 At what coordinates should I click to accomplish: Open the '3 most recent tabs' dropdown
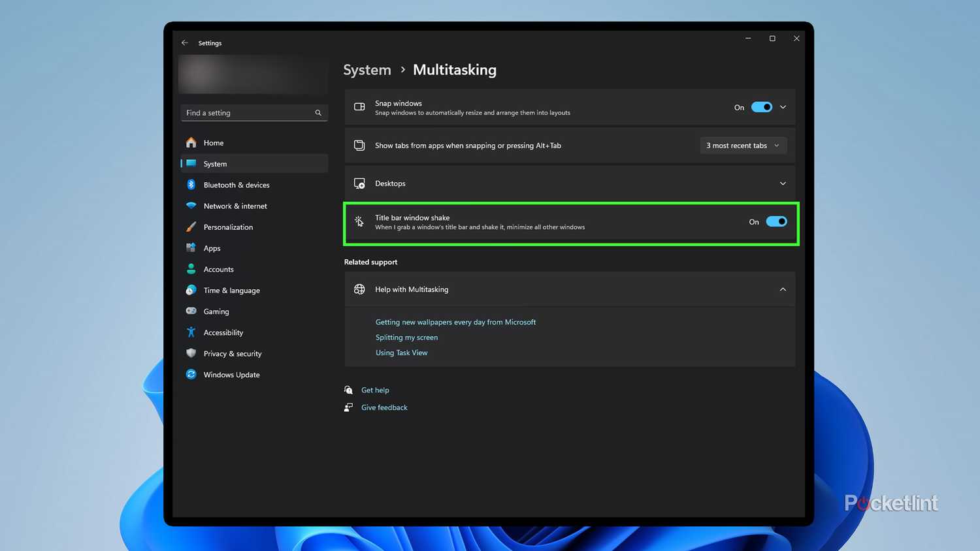[743, 145]
